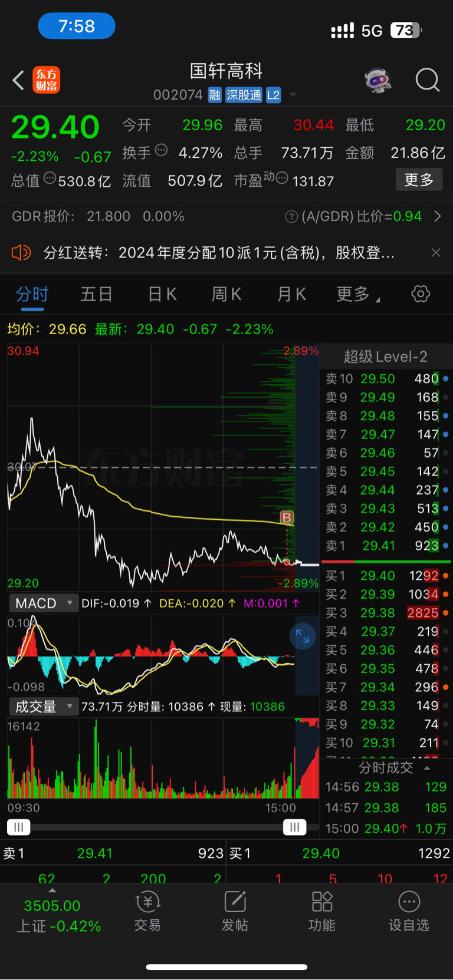Select the 分时 tab
The image size is (453, 980).
[32, 294]
